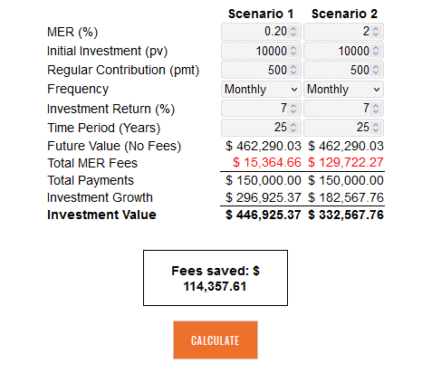Focus Scenario 2 Time Period field

pos(343,127)
